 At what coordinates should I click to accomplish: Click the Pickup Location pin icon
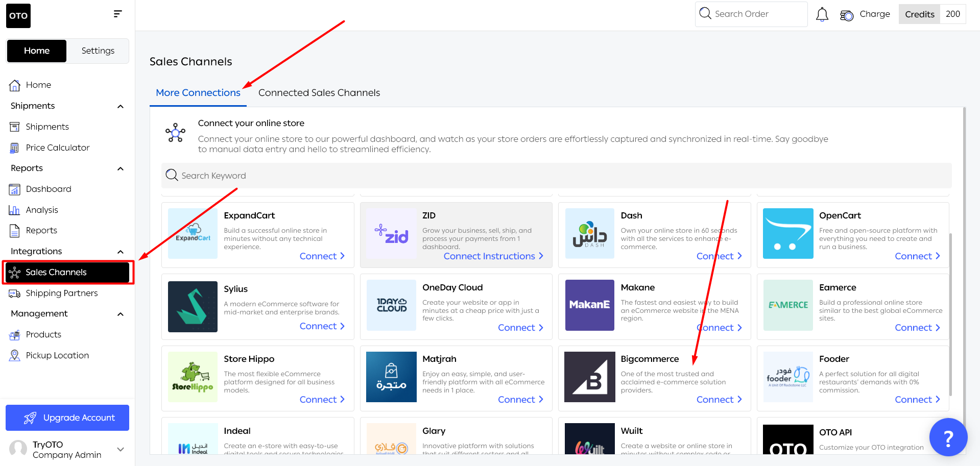pos(15,355)
